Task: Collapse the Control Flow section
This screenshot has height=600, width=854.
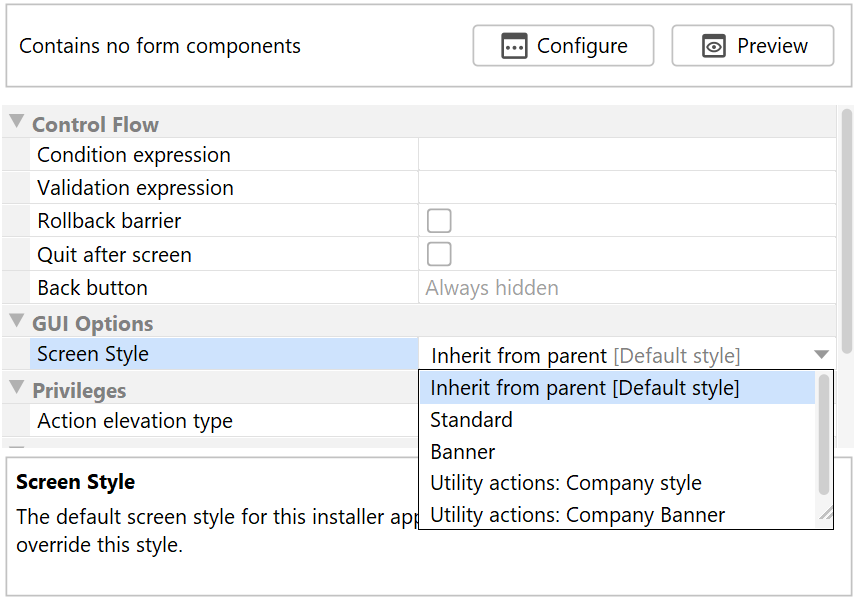Action: point(17,123)
